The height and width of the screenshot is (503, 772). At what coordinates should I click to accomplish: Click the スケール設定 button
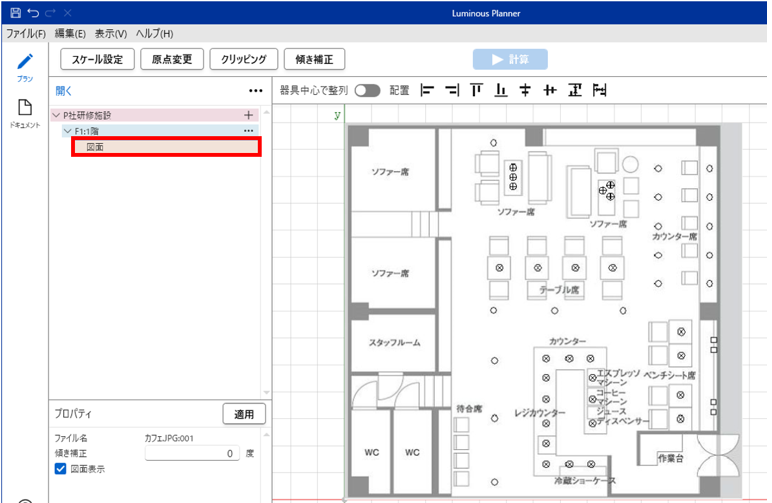[x=97, y=59]
